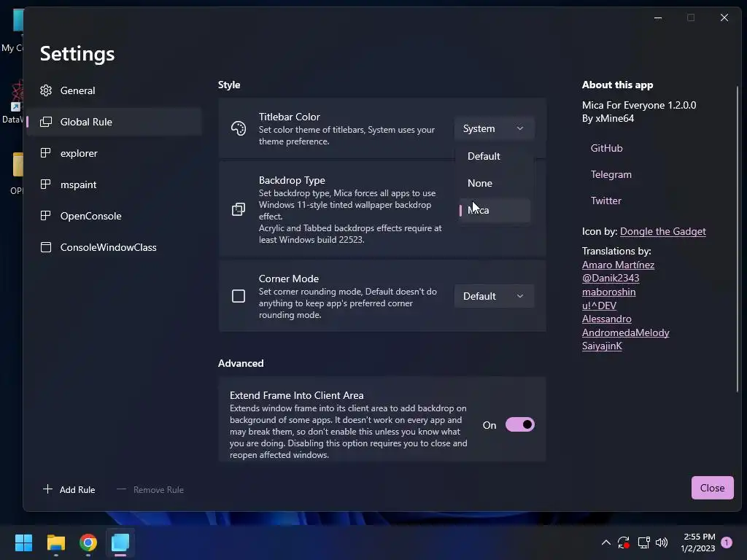Click the Global Rule windows icon

coord(46,122)
